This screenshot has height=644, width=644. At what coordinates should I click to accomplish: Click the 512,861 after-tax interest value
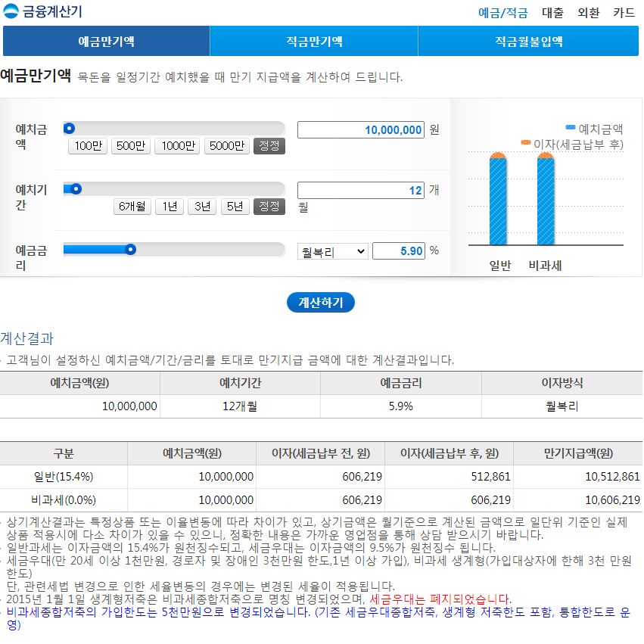coord(490,477)
